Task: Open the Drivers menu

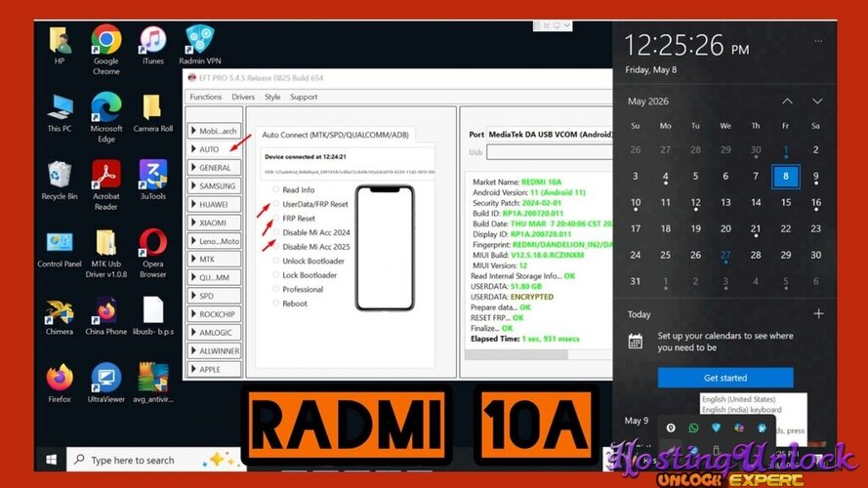Action: pyautogui.click(x=243, y=97)
